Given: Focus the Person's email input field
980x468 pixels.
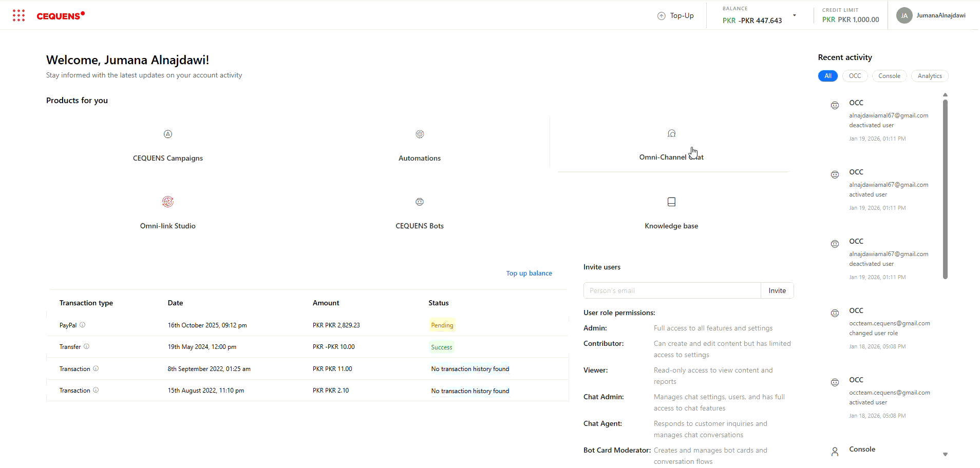Looking at the screenshot, I should pyautogui.click(x=672, y=290).
